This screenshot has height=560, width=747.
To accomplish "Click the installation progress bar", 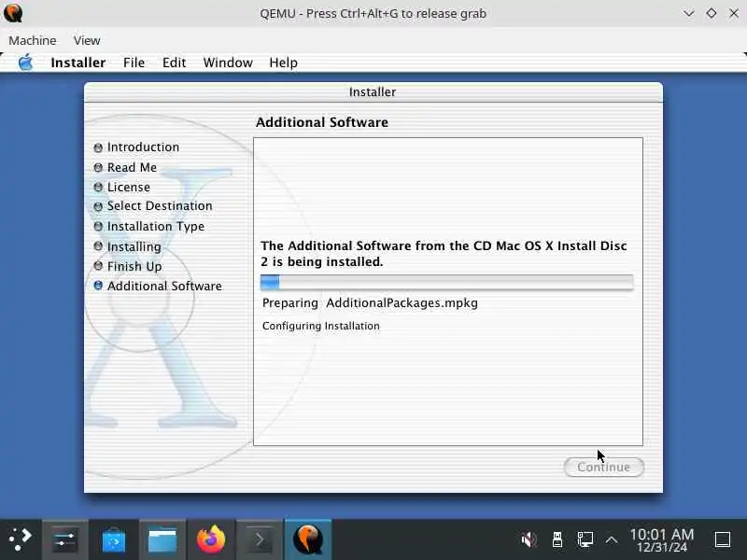I will 447,282.
